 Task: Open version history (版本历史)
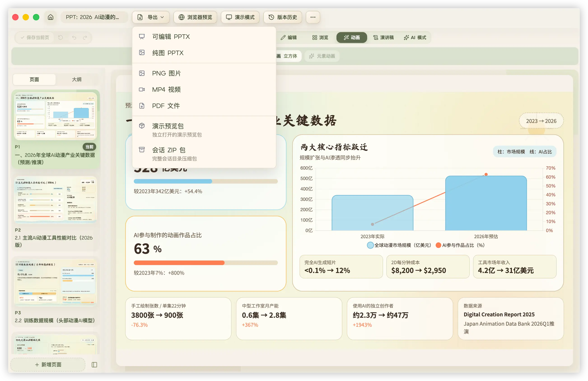coord(283,17)
